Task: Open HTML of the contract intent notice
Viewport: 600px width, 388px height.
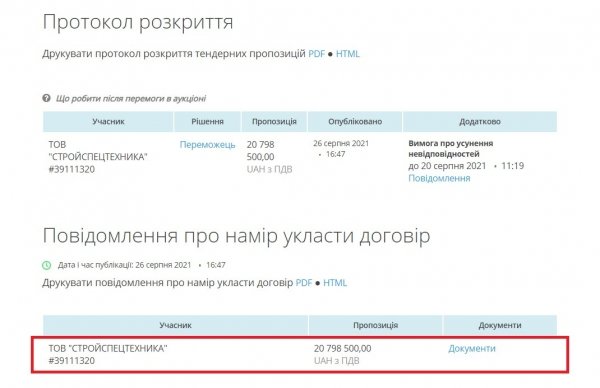Action: click(335, 283)
